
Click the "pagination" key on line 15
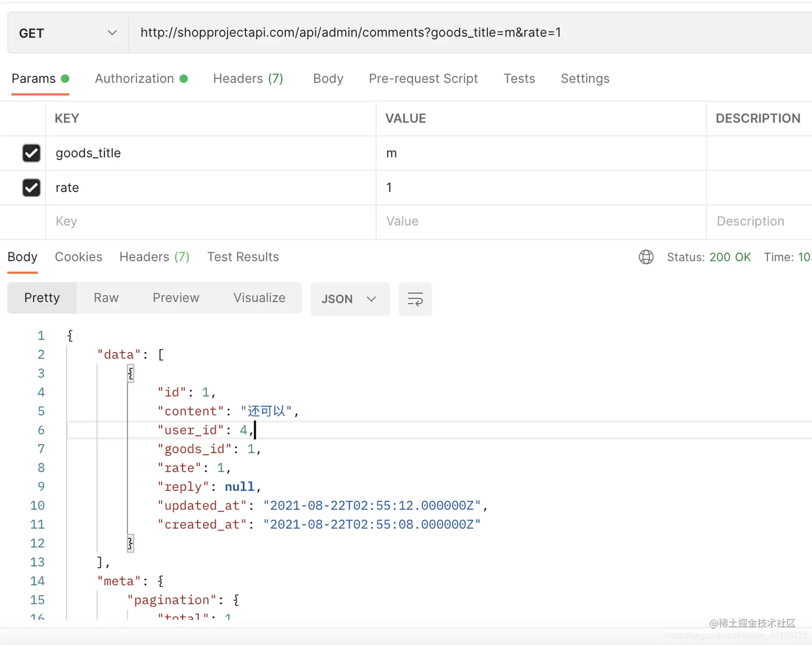(x=172, y=600)
